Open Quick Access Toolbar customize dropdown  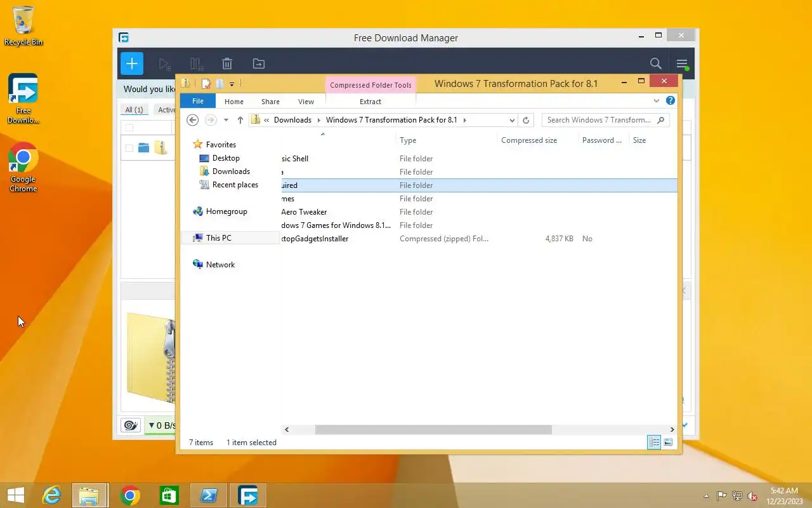click(232, 84)
